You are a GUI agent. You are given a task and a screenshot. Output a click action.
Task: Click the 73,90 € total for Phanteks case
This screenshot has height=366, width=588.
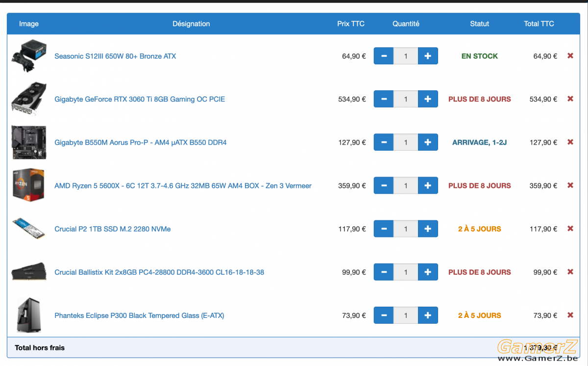pos(545,315)
